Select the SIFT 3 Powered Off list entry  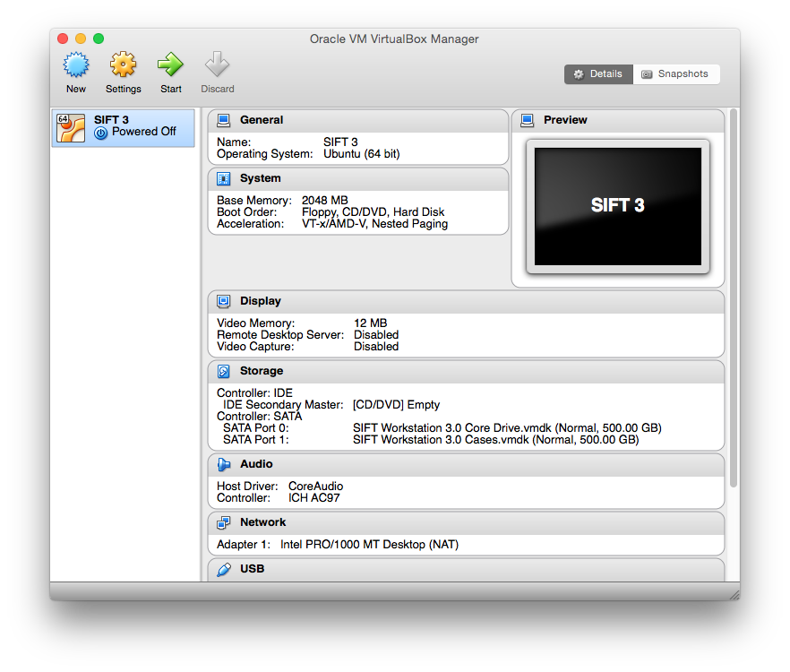(123, 128)
